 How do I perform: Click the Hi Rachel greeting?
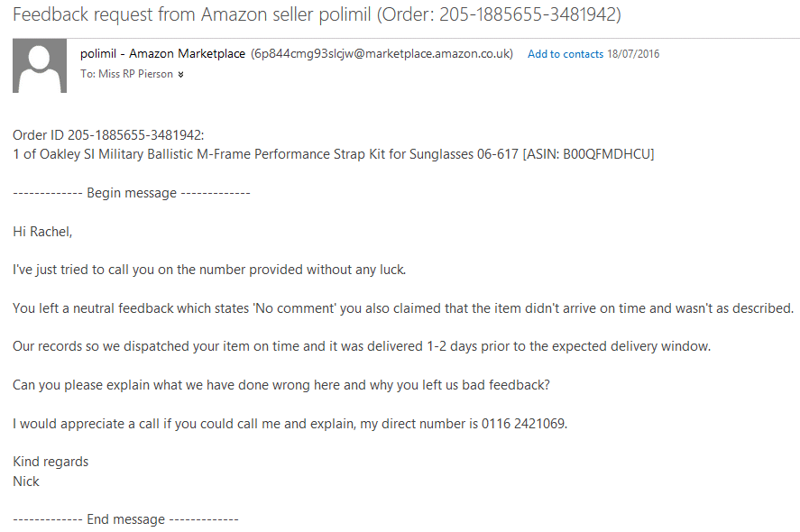tap(42, 232)
